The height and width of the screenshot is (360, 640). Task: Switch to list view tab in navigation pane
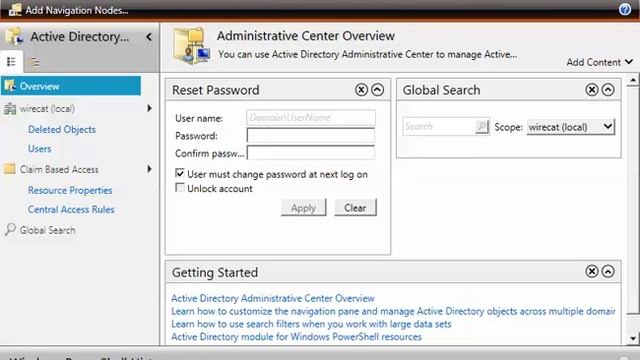pos(11,62)
